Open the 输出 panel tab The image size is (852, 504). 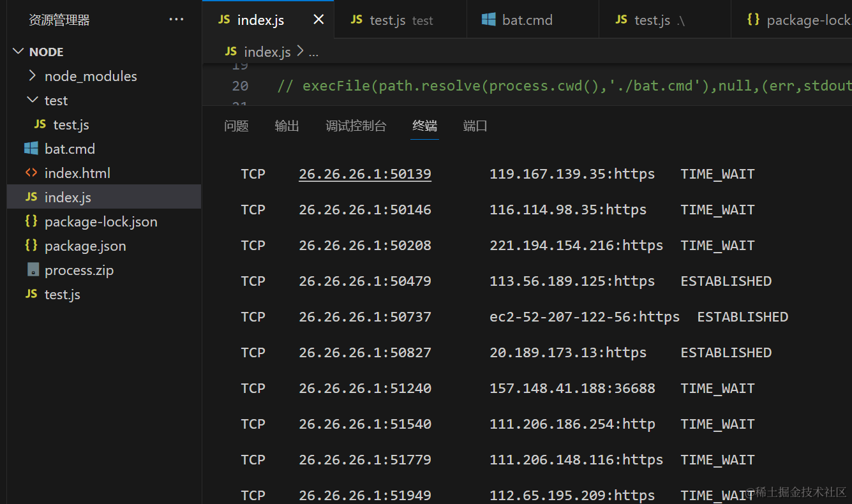pos(287,126)
